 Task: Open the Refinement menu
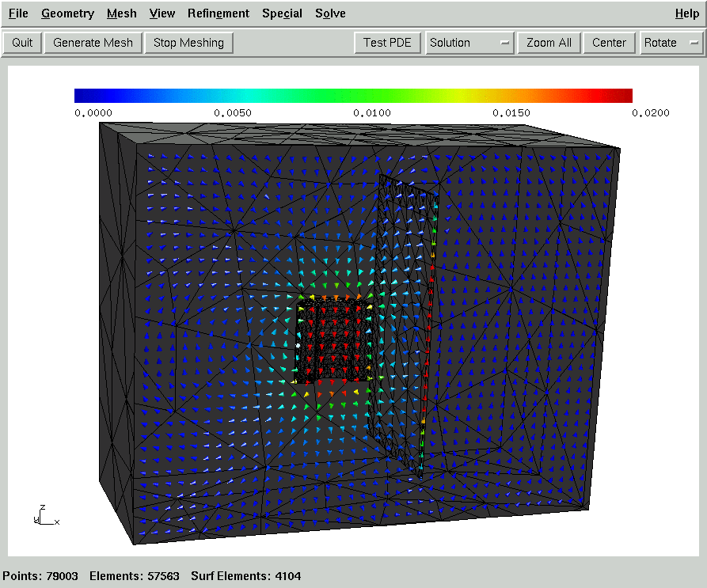[219, 13]
